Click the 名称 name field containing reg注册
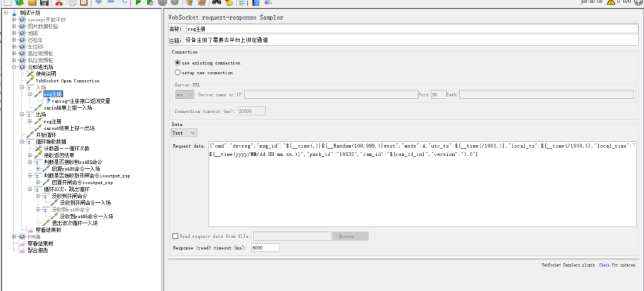Image resolution: width=644 pixels, height=291 pixels. click(409, 29)
